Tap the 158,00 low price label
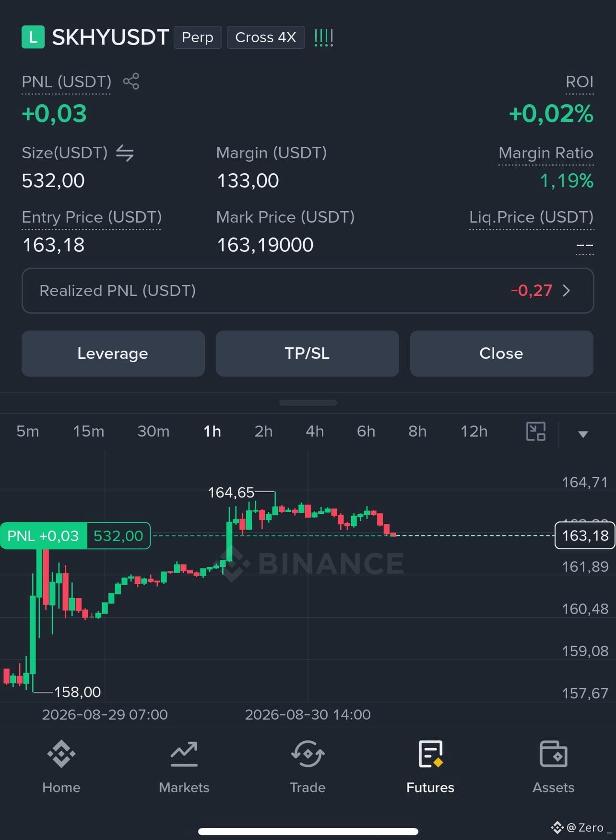This screenshot has height=840, width=616. click(x=77, y=692)
